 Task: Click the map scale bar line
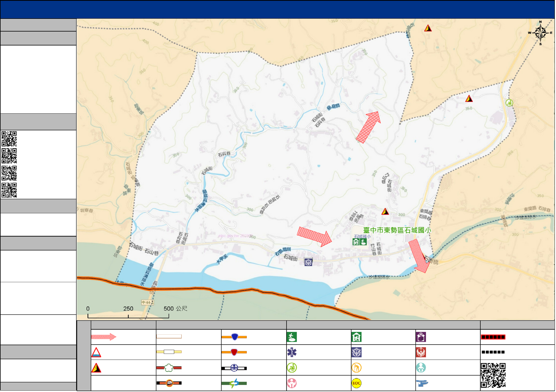click(128, 316)
